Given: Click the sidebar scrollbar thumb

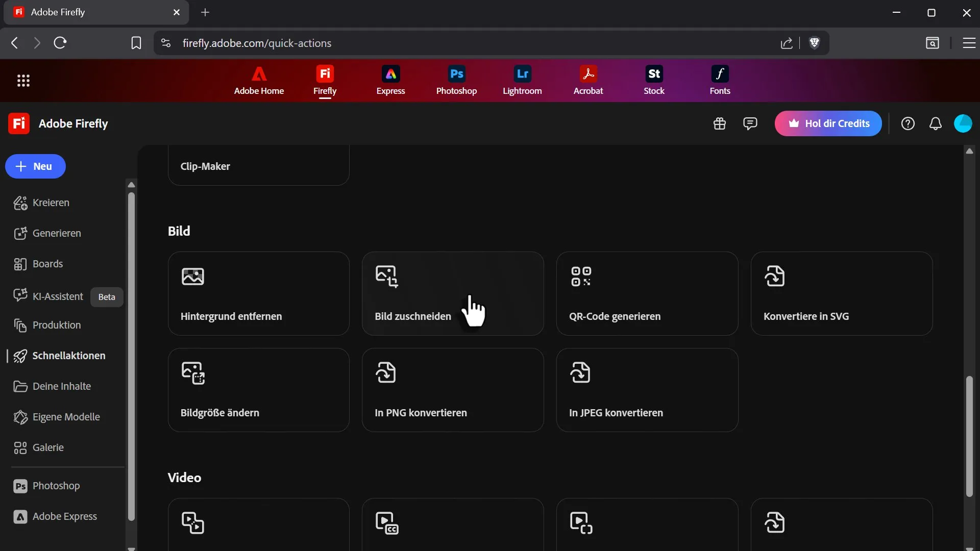Looking at the screenshot, I should (x=131, y=356).
